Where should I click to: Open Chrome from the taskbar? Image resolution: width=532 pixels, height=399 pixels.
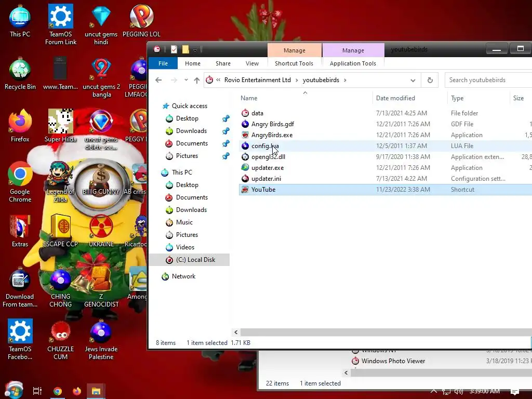tap(58, 391)
